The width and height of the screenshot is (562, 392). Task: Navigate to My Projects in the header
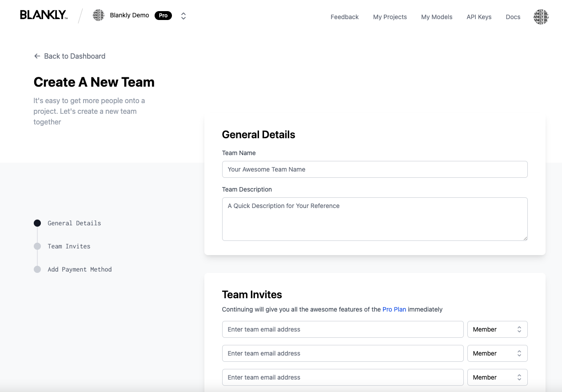pos(390,17)
